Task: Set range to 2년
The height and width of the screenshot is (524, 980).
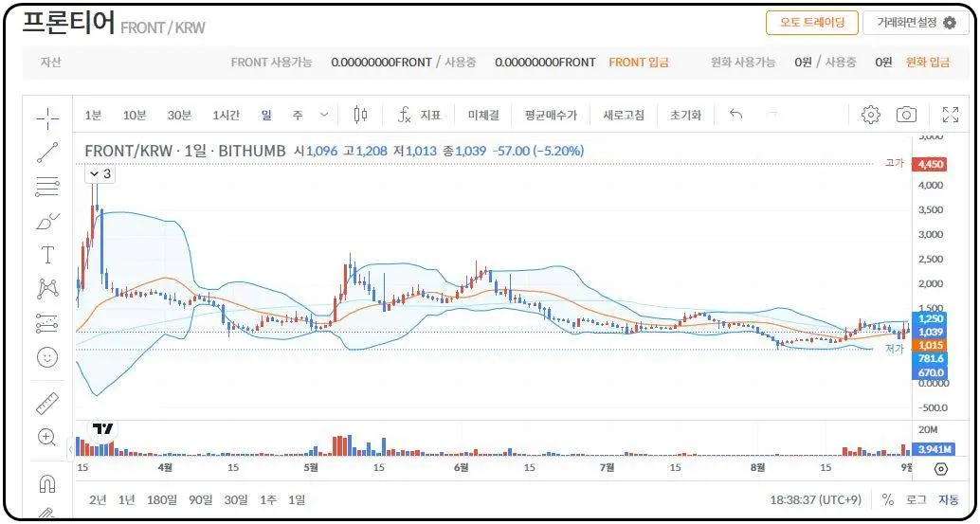Action: tap(98, 499)
